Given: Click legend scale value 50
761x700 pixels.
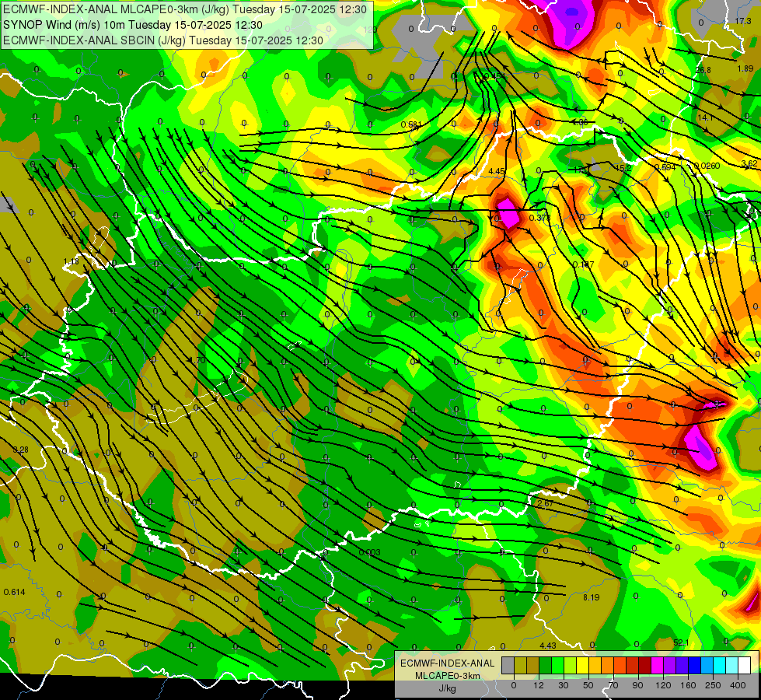Looking at the screenshot, I should pos(588,685).
